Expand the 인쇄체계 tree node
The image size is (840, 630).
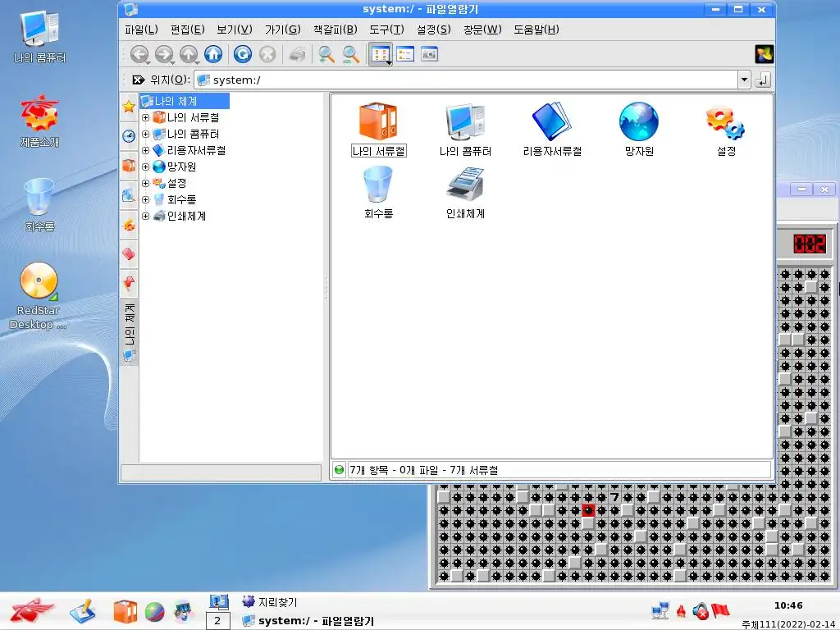145,216
